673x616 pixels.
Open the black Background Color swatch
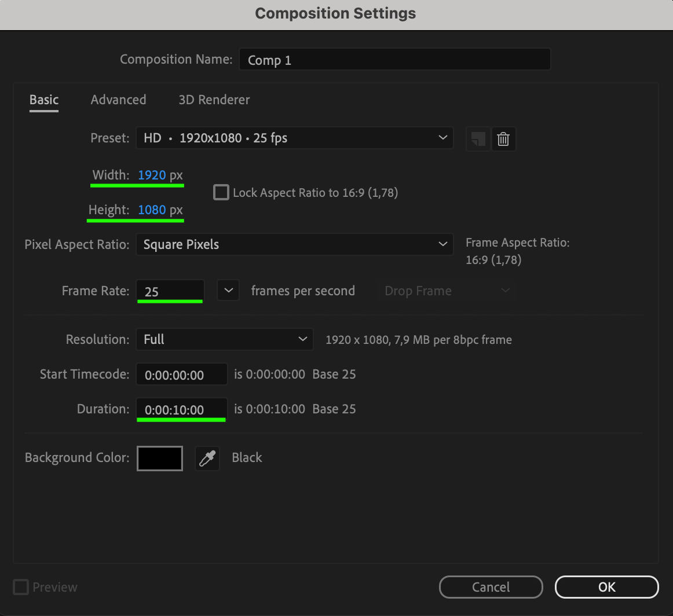click(160, 458)
